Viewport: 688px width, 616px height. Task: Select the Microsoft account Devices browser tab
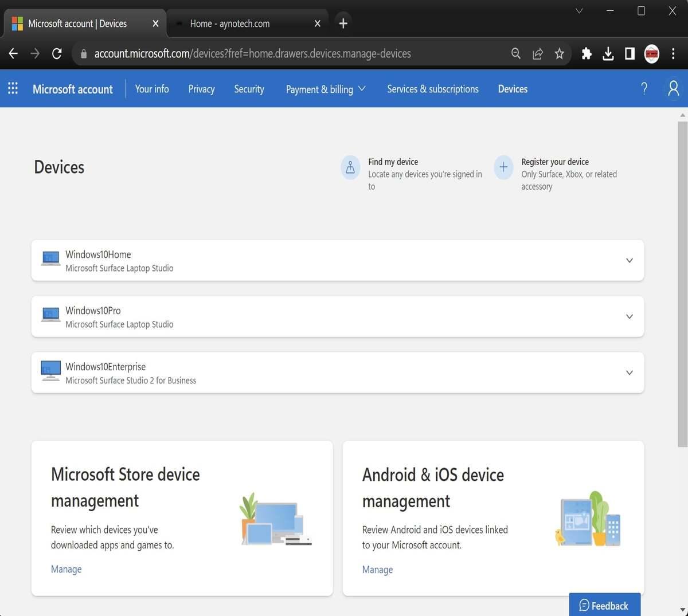(x=85, y=23)
